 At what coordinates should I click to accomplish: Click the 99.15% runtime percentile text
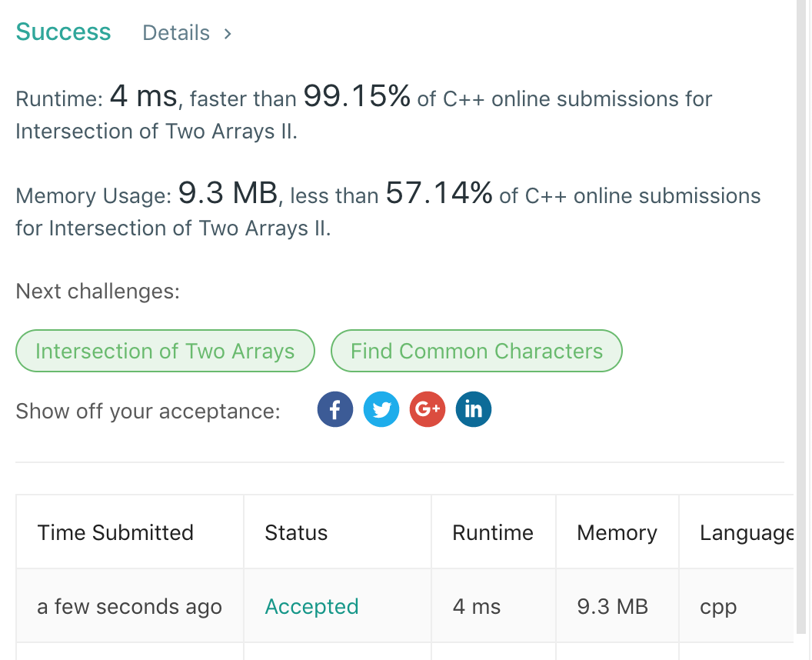pos(357,97)
